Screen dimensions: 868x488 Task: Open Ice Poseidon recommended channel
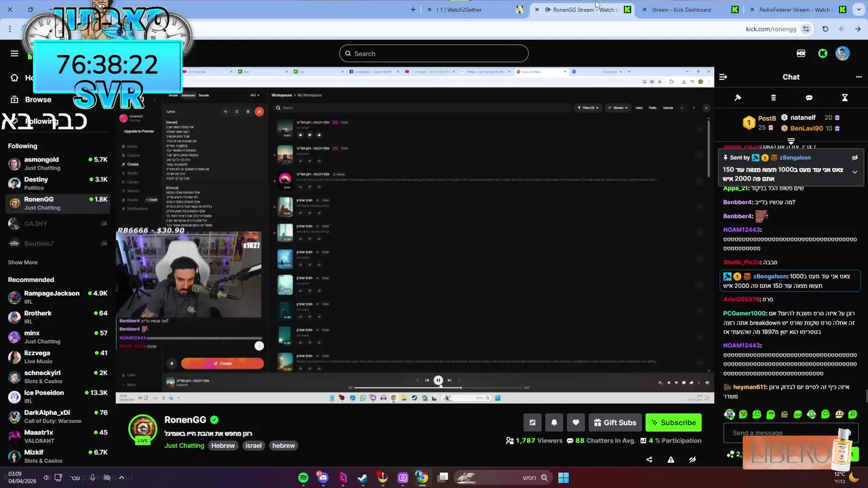point(58,396)
